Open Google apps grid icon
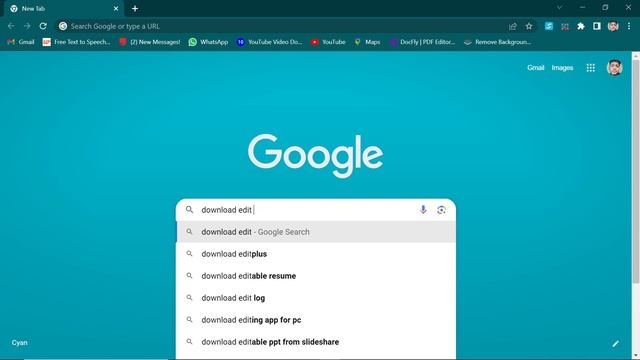Viewport: 640px width, 360px height. [591, 68]
